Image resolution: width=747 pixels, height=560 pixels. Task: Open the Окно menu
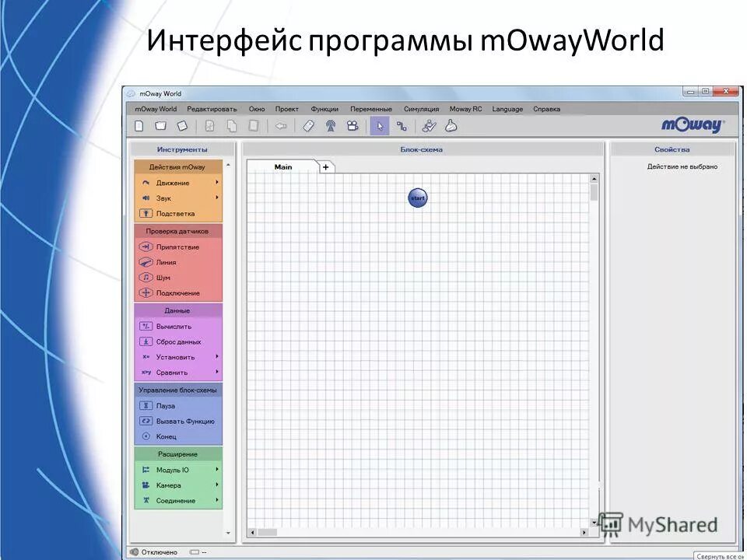tap(256, 109)
